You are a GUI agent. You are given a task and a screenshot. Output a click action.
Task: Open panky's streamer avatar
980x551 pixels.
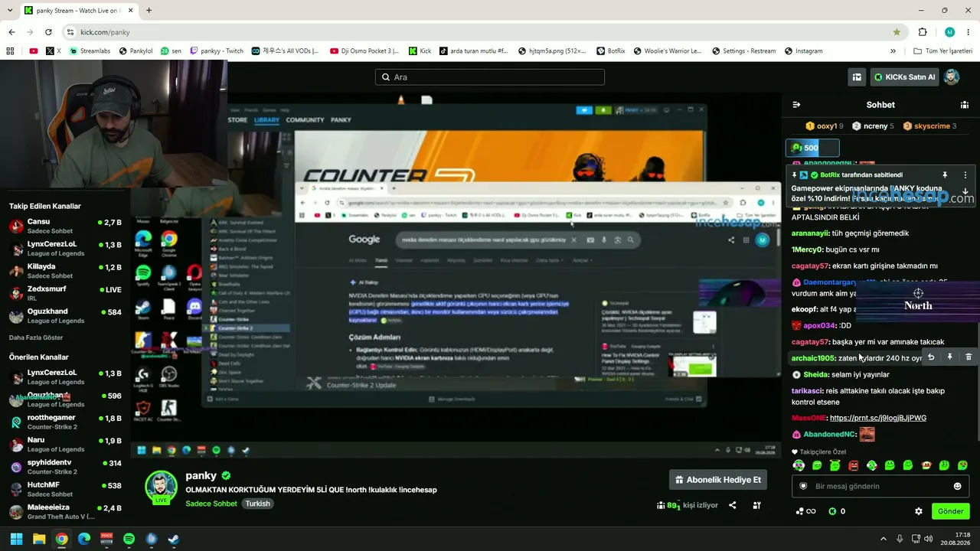162,487
